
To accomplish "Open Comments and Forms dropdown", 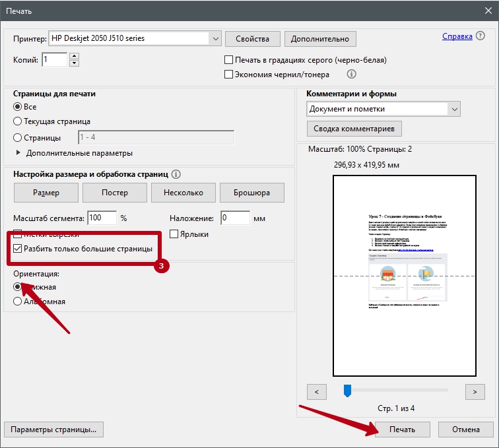I will [454, 109].
